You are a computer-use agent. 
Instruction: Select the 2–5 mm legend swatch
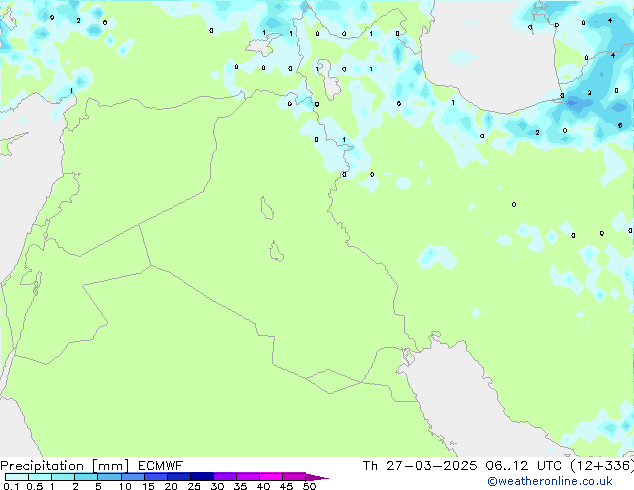pyautogui.click(x=86, y=477)
